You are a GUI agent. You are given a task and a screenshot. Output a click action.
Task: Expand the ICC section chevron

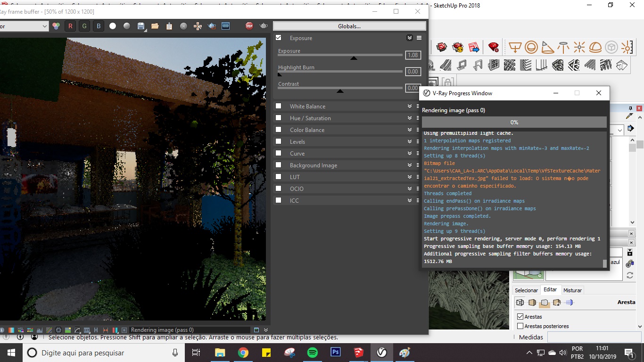click(x=410, y=200)
